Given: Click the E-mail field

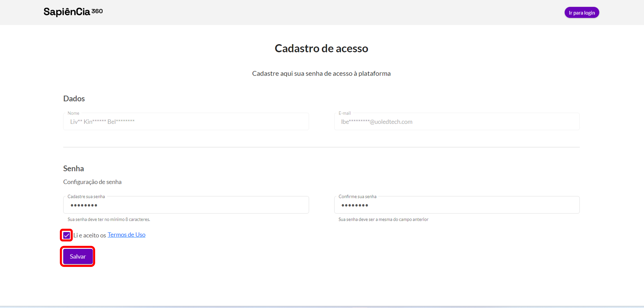Looking at the screenshot, I should pos(457,122).
